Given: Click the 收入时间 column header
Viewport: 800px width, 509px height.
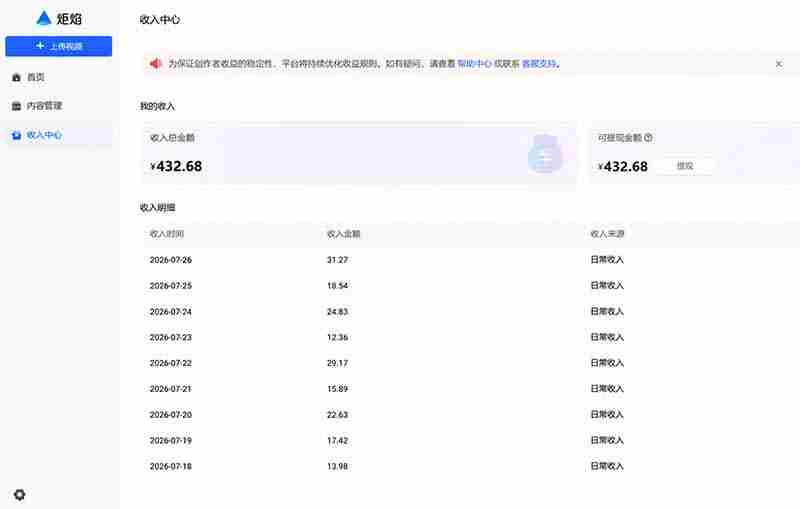Looking at the screenshot, I should click(x=167, y=234).
